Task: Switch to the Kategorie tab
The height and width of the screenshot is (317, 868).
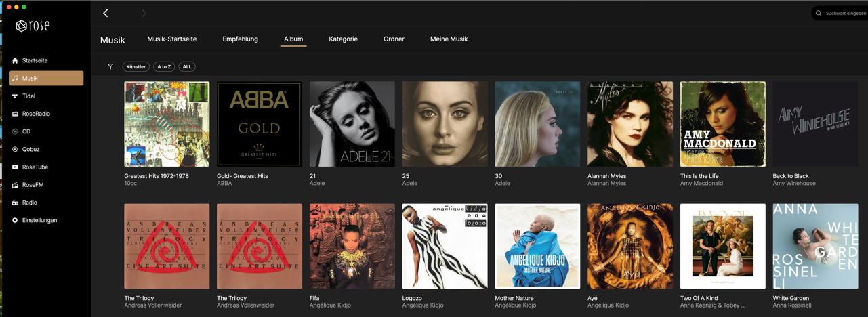Action: pos(343,39)
